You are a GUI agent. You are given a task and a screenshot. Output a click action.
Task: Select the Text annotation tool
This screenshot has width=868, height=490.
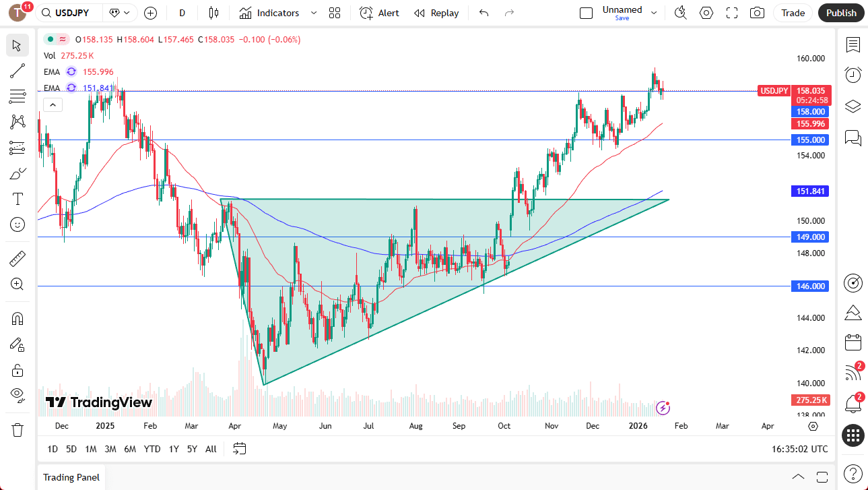[18, 199]
